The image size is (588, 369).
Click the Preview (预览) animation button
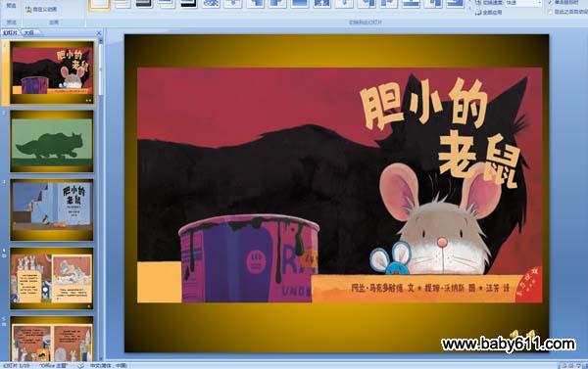(x=11, y=5)
